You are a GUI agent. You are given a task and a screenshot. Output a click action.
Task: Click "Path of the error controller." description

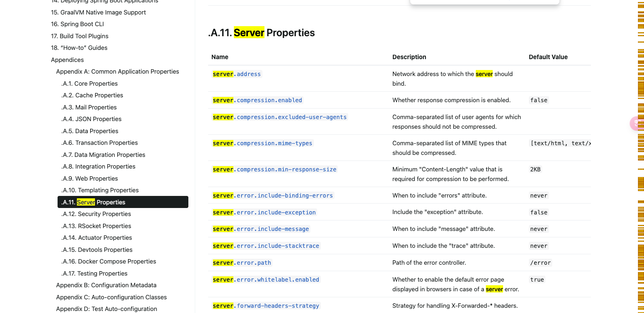click(x=429, y=263)
